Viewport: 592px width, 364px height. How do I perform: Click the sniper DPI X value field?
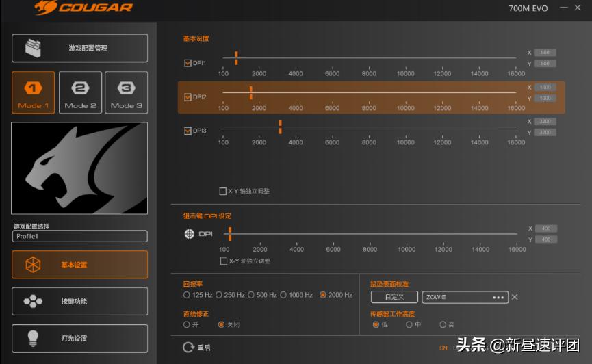tap(546, 229)
